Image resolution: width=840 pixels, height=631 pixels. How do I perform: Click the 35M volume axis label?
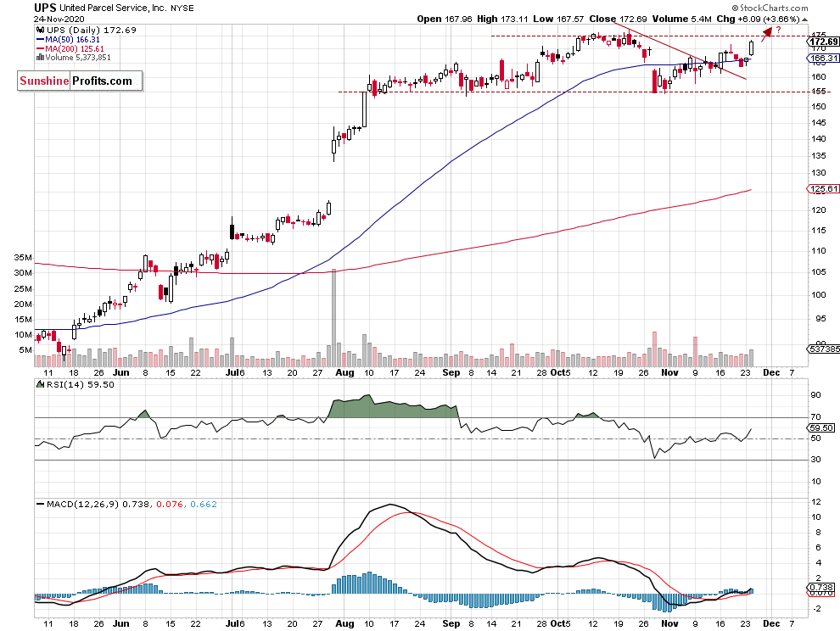coord(23,258)
